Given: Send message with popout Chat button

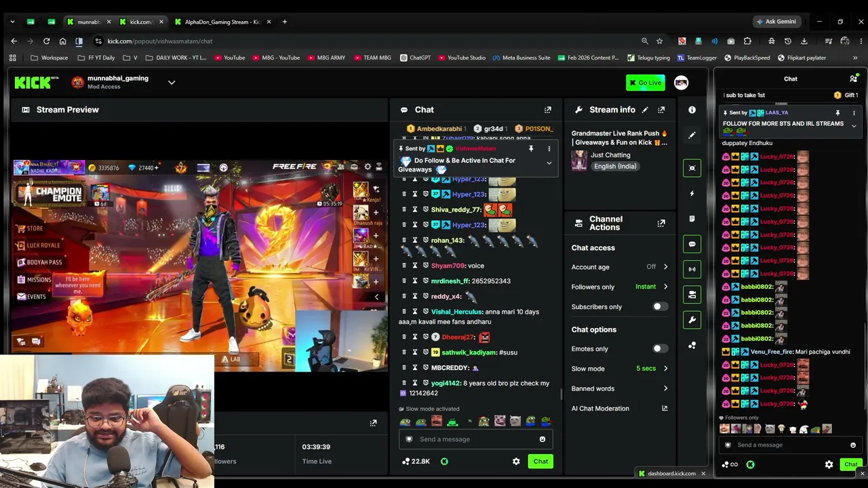Looking at the screenshot, I should [851, 465].
